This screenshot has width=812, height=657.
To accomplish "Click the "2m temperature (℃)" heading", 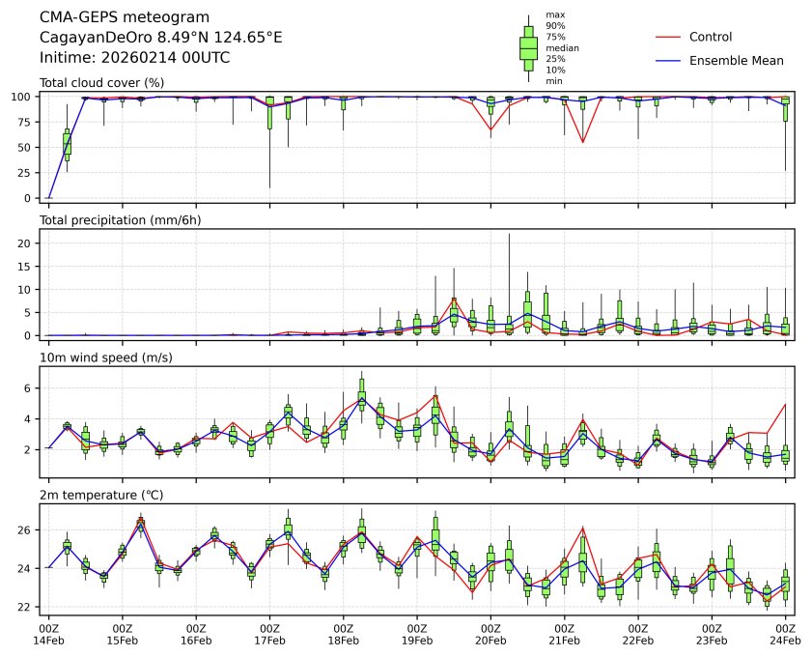I will 99,495.
